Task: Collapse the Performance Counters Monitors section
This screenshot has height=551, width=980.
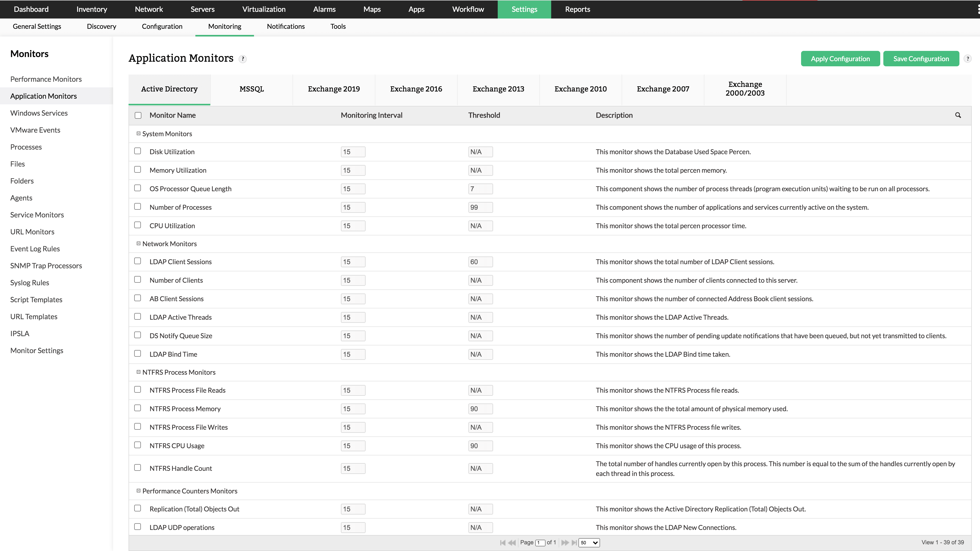Action: coord(138,491)
